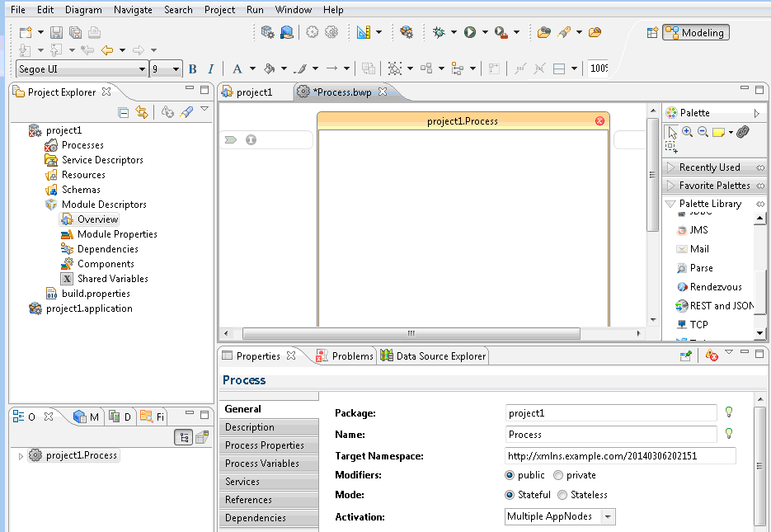Select the Stateful mode radio button

510,495
